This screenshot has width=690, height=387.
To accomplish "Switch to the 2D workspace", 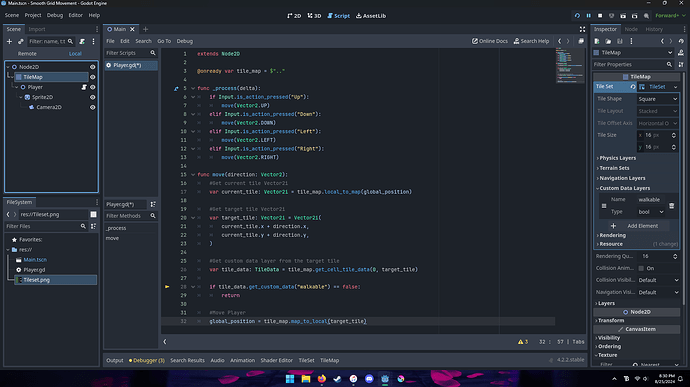I will pos(294,15).
